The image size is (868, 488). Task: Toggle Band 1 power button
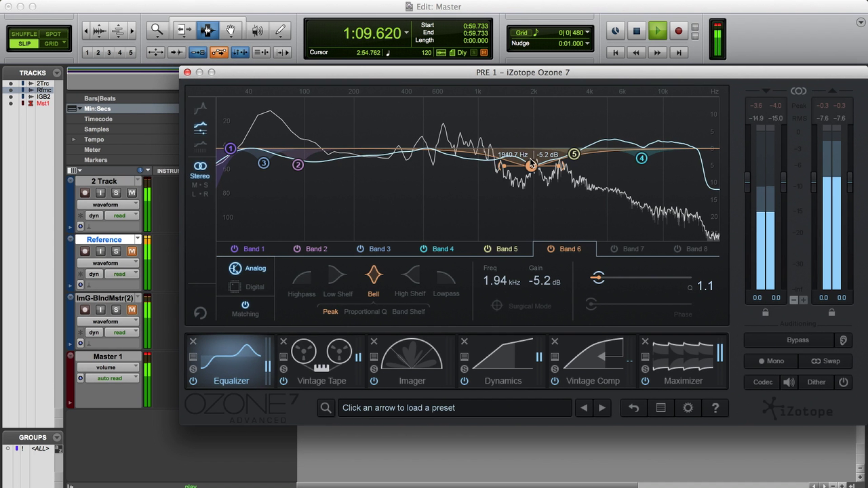pyautogui.click(x=235, y=249)
